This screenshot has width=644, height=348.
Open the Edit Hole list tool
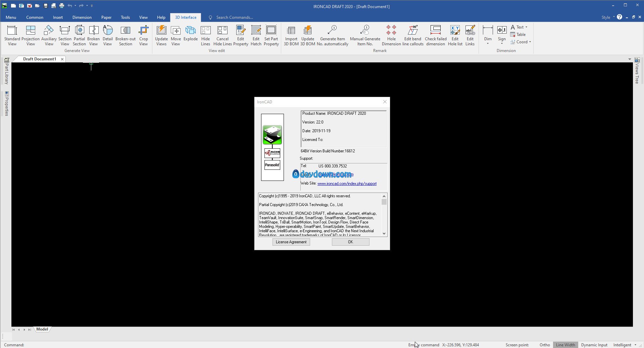(455, 35)
